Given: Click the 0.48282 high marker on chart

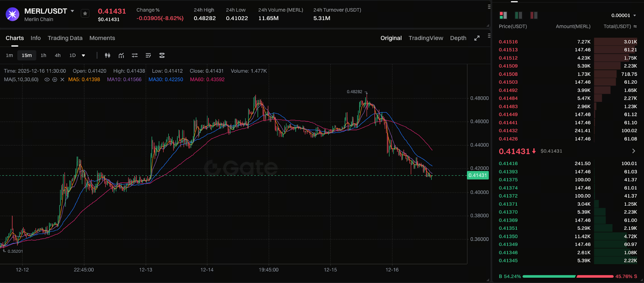Looking at the screenshot, I should pos(355,92).
